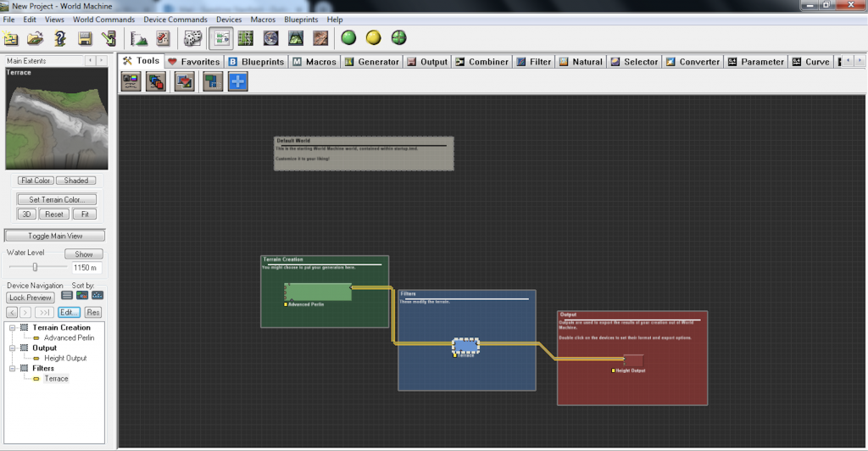868x451 pixels.
Task: Click the first Tools icon with color palette
Action: point(131,81)
